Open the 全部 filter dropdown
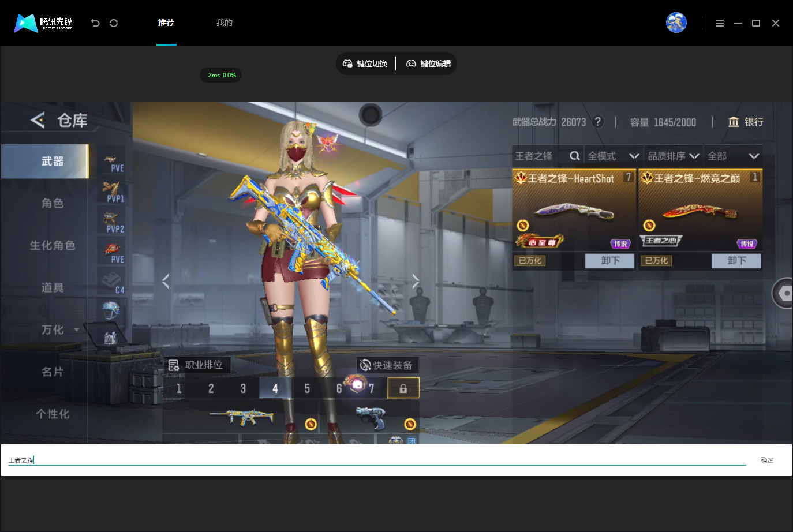 pos(733,156)
